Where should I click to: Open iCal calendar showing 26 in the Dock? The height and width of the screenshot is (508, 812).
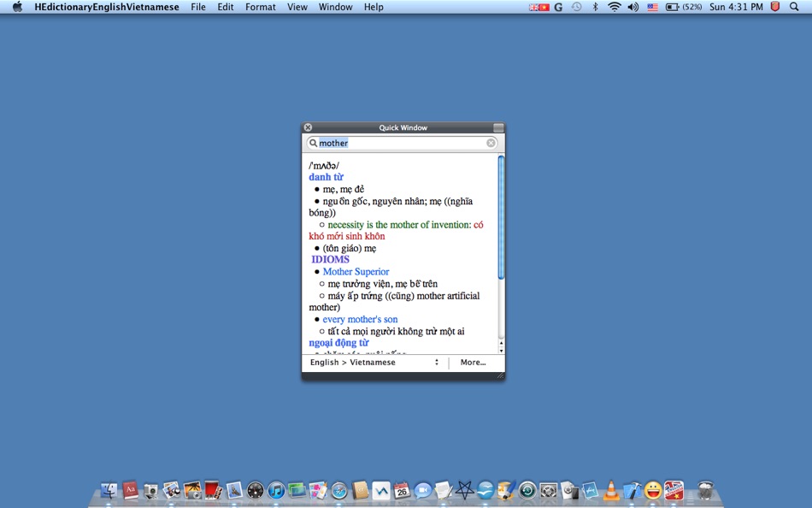coord(402,490)
